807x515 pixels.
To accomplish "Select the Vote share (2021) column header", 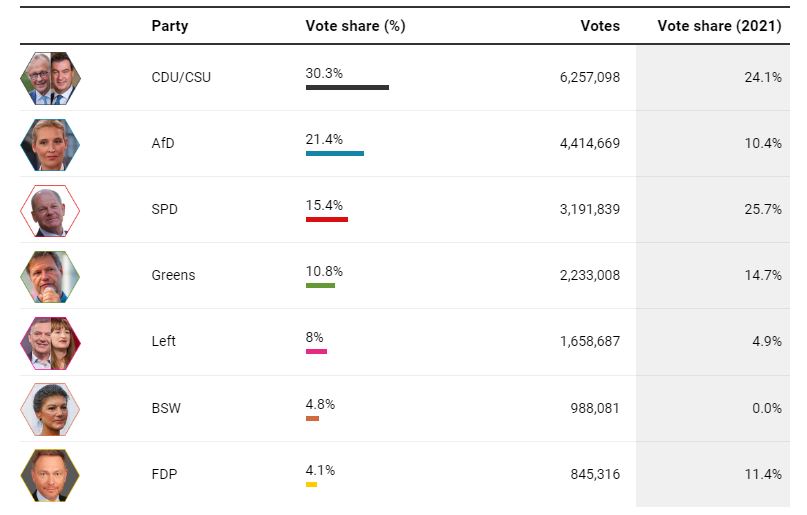I will [x=719, y=26].
